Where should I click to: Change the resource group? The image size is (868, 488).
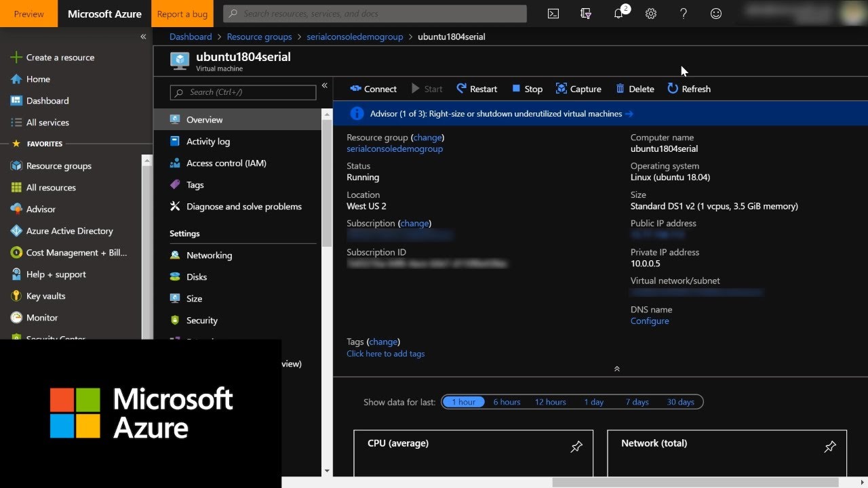[x=428, y=138]
